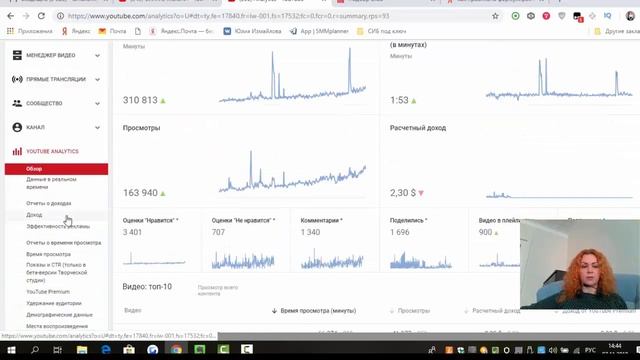Open the Сообщество people icon

[17, 103]
